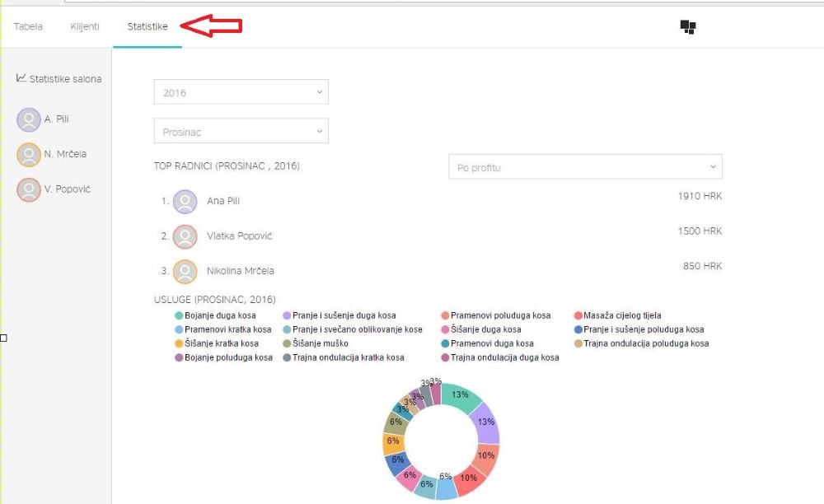
Task: Expand the Po profitu sorting dropdown
Action: click(585, 167)
